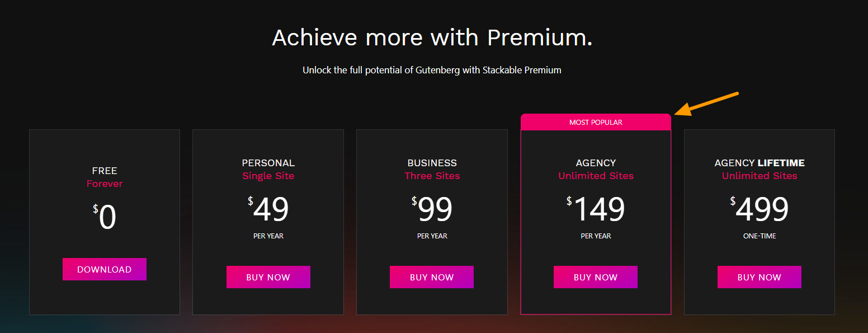Click the $149 price figure
This screenshot has height=333, width=868.
596,209
